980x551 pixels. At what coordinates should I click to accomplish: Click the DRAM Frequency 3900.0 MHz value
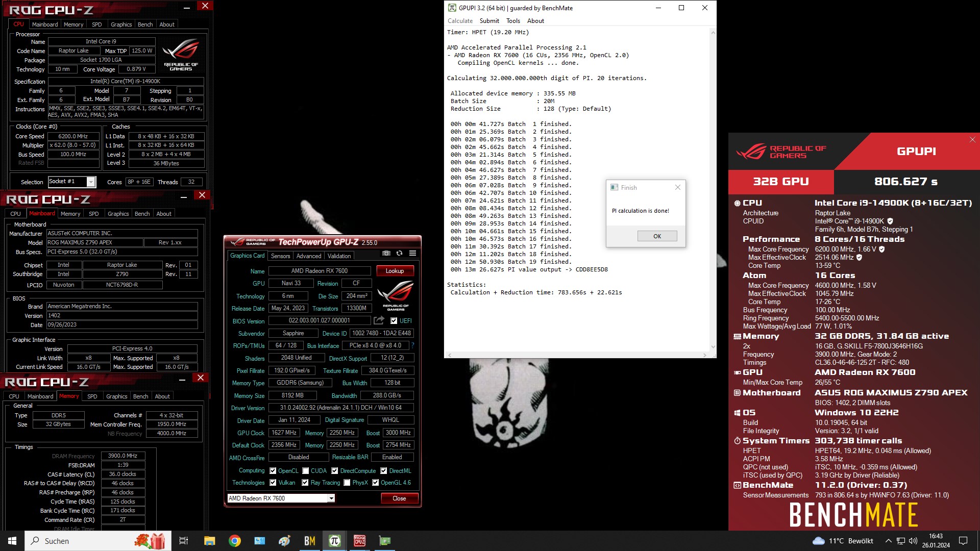click(x=123, y=456)
